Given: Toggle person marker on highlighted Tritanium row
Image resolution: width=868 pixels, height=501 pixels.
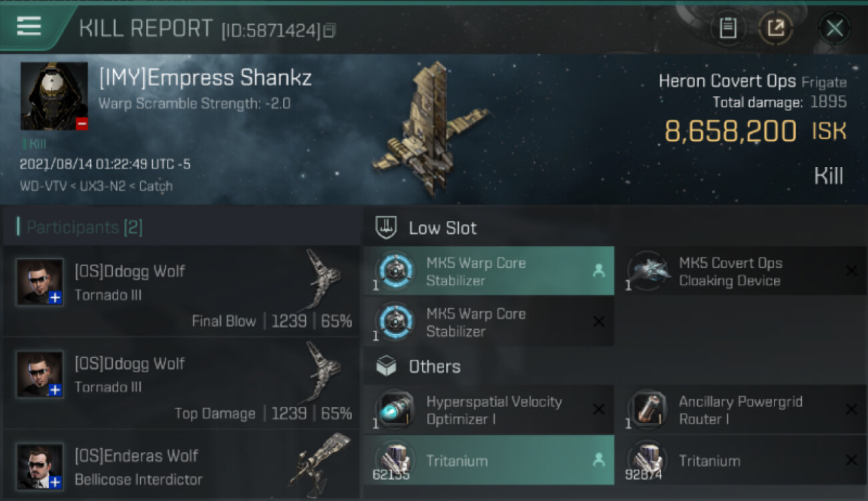Looking at the screenshot, I should [x=598, y=460].
